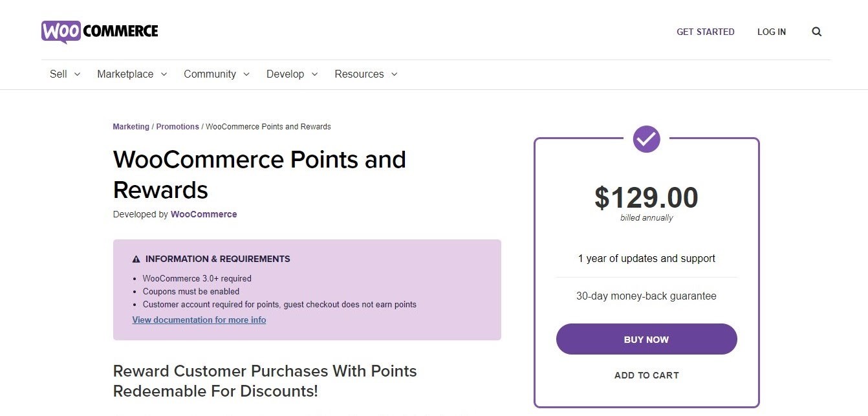
Task: Click the purple checkmark badge on the pricing card
Action: [x=646, y=138]
